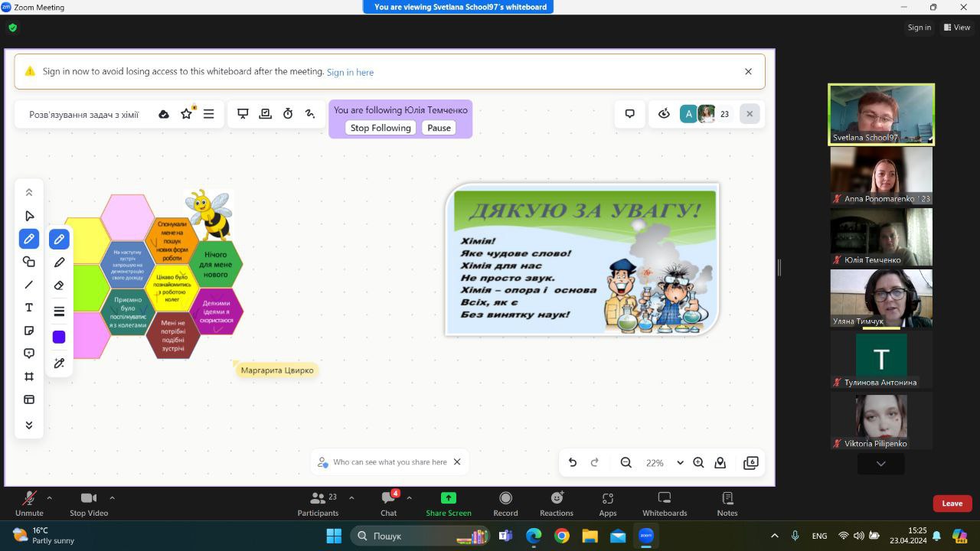Open the whiteboard timer

click(x=288, y=114)
